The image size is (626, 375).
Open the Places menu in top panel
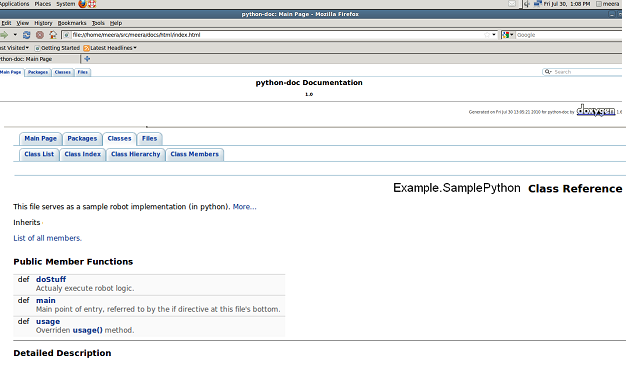[x=43, y=4]
